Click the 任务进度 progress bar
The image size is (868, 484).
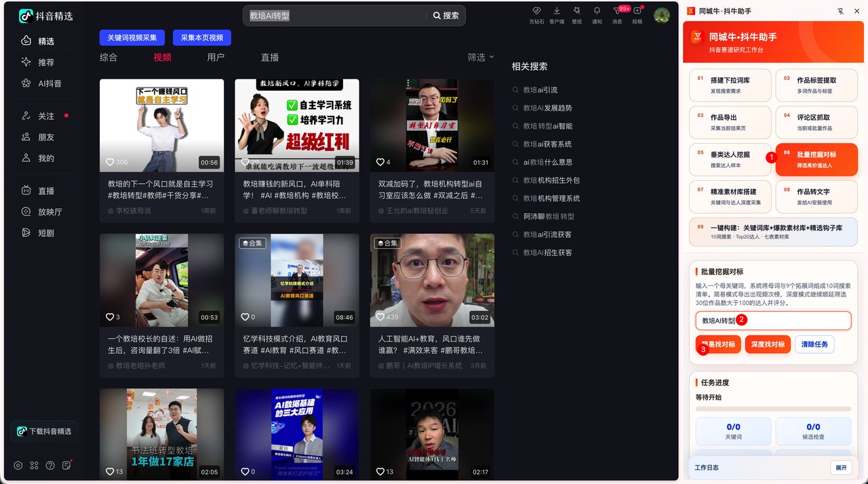pos(773,409)
